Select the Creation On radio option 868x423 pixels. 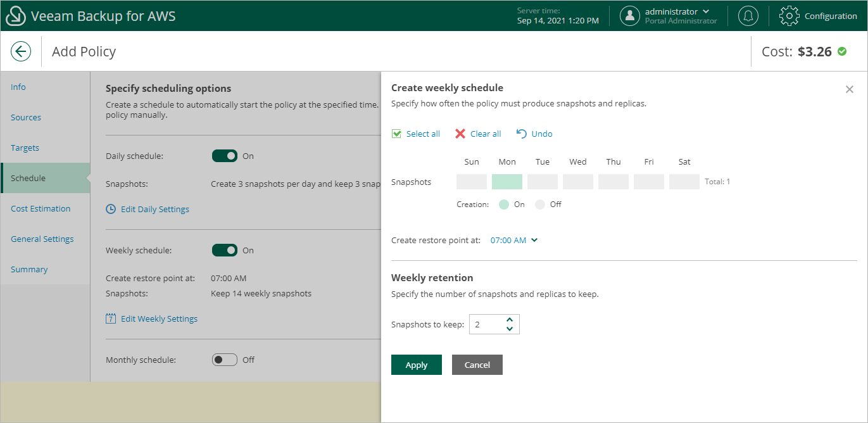pos(504,205)
